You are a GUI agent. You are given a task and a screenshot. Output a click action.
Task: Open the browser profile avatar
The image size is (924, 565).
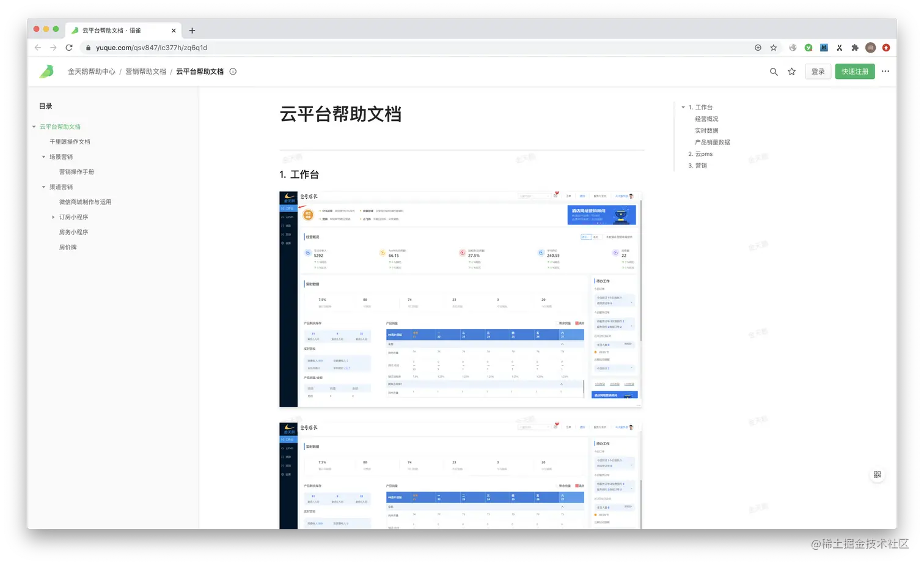click(x=871, y=48)
